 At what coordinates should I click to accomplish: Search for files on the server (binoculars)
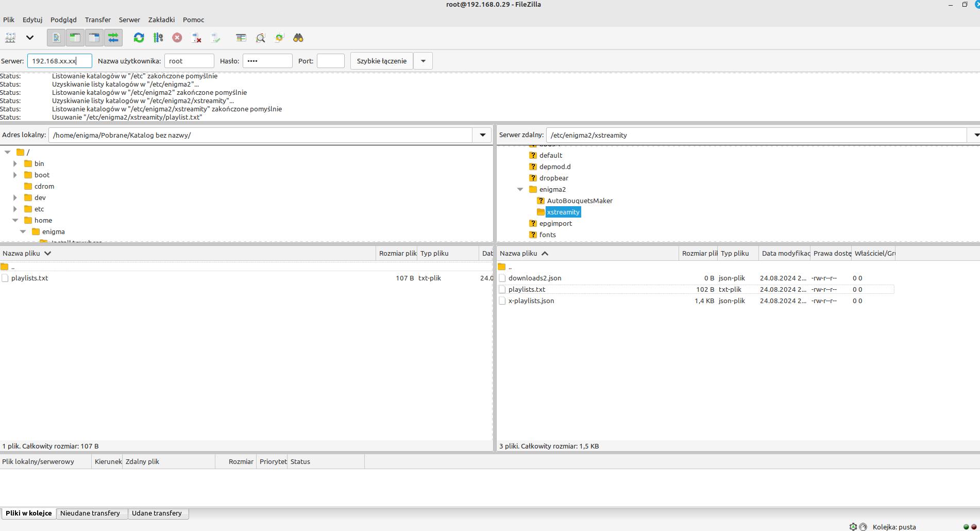pyautogui.click(x=298, y=38)
